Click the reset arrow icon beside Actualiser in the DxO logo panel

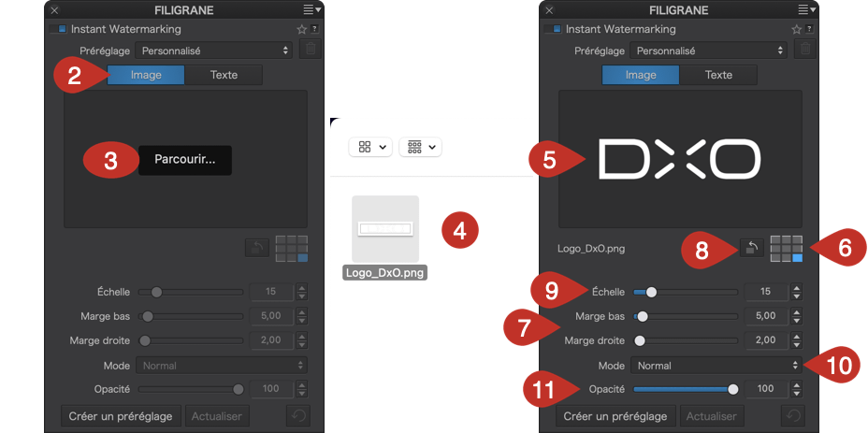click(792, 415)
